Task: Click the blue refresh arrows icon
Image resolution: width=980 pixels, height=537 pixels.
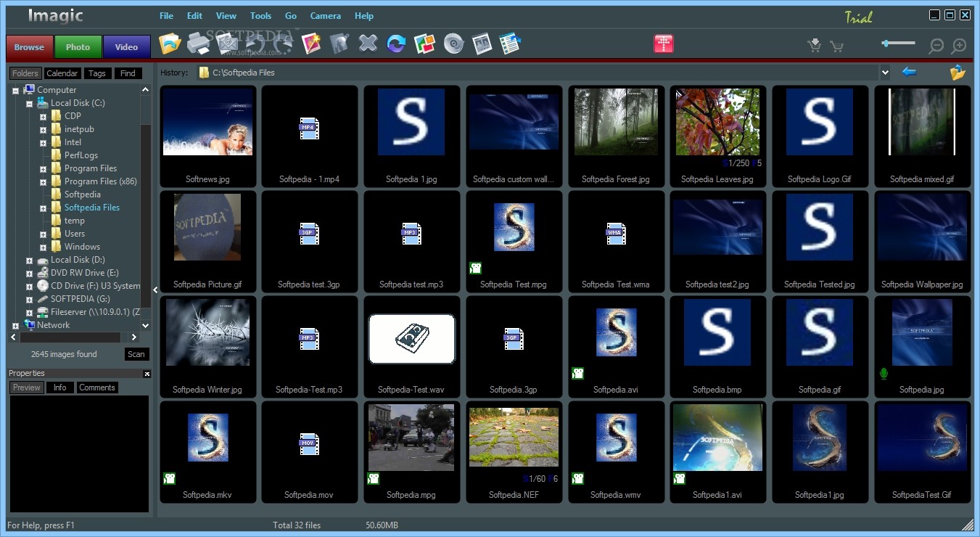Action: 396,44
